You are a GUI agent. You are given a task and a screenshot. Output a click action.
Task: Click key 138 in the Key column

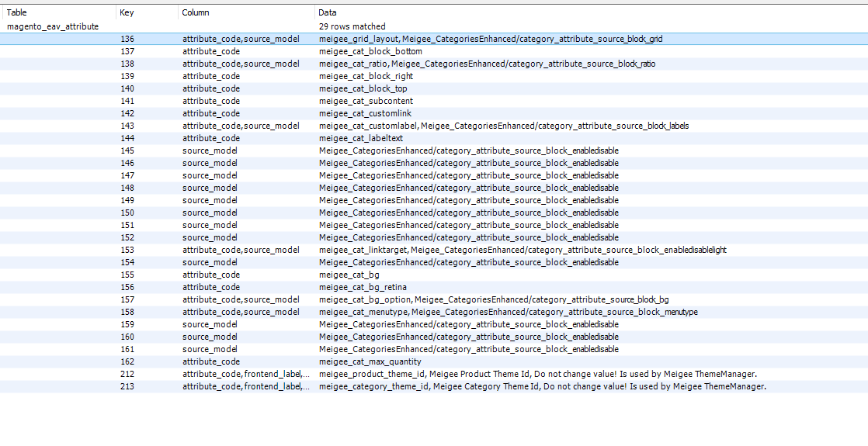tap(127, 64)
